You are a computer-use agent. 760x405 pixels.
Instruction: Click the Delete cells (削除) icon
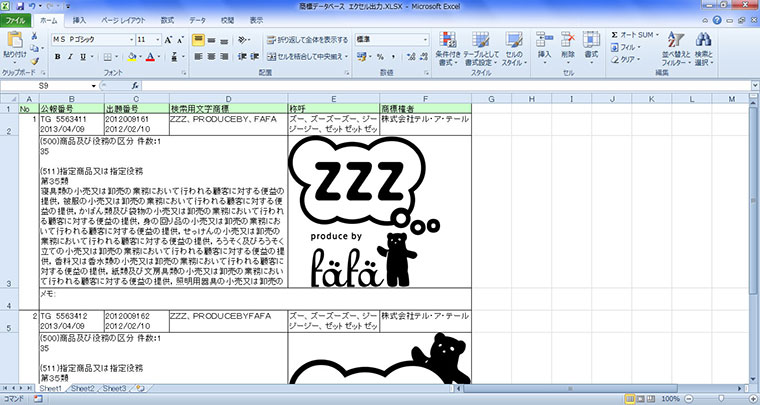[568, 40]
